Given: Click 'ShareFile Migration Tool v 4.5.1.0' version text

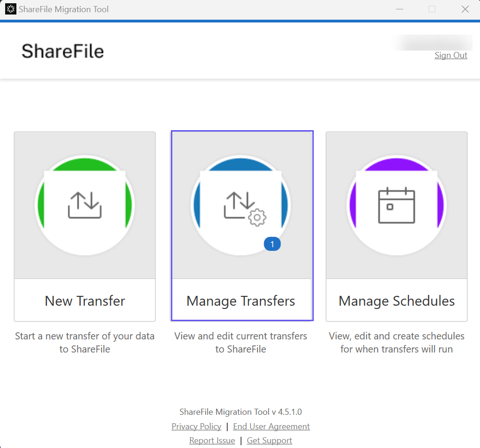Looking at the screenshot, I should (x=241, y=412).
